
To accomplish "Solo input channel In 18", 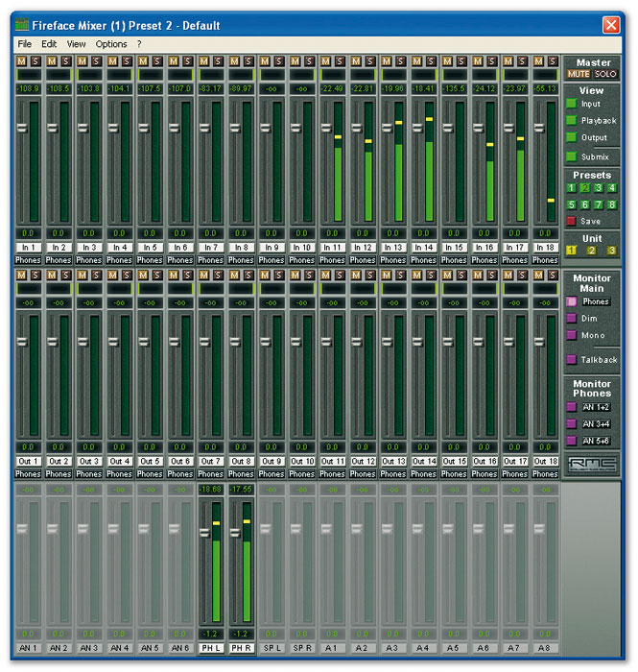I will click(x=552, y=60).
